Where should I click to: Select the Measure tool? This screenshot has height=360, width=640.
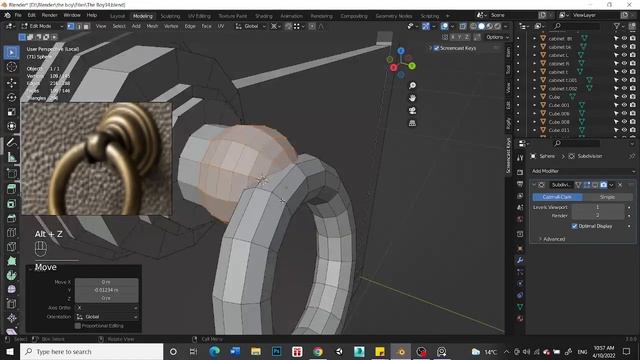click(11, 157)
